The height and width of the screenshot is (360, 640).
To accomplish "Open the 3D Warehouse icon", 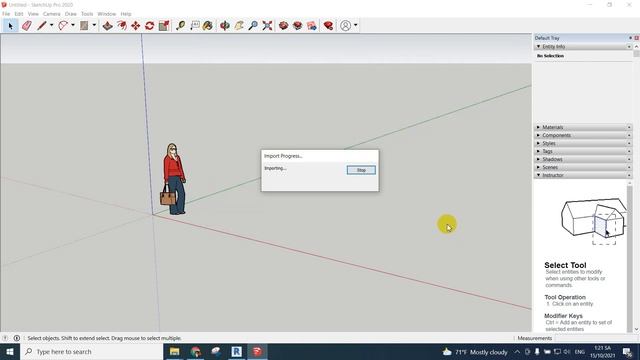I will (x=283, y=26).
